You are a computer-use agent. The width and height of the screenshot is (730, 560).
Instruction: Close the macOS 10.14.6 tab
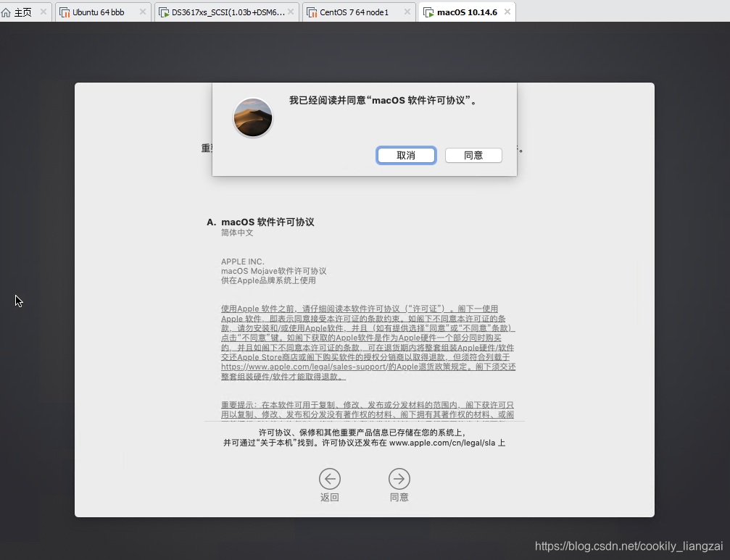pyautogui.click(x=507, y=12)
